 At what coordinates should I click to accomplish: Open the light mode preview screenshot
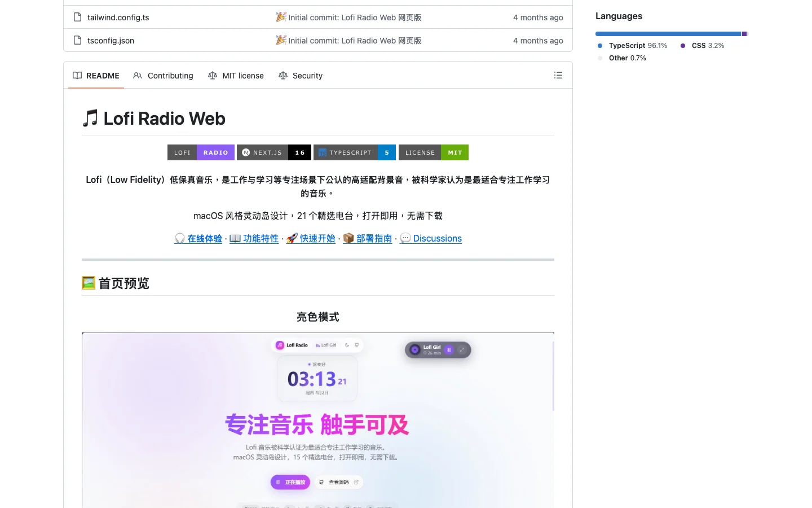coord(318,421)
